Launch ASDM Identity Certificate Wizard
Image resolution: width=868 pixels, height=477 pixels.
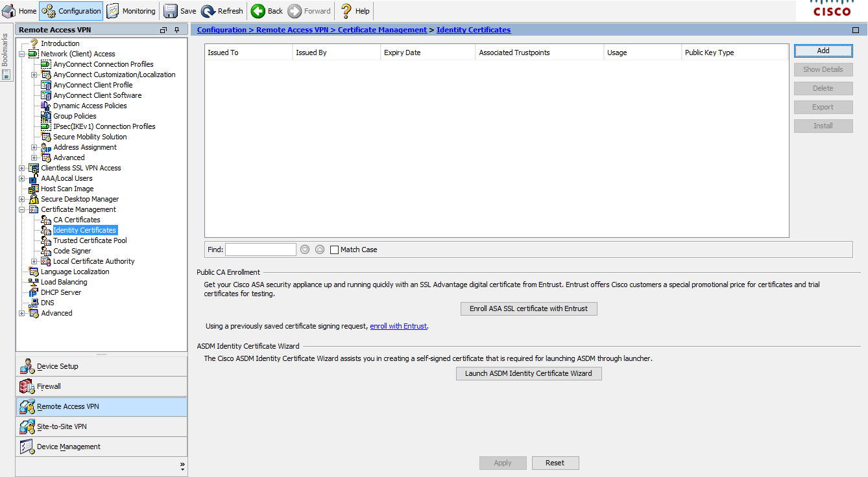point(529,373)
